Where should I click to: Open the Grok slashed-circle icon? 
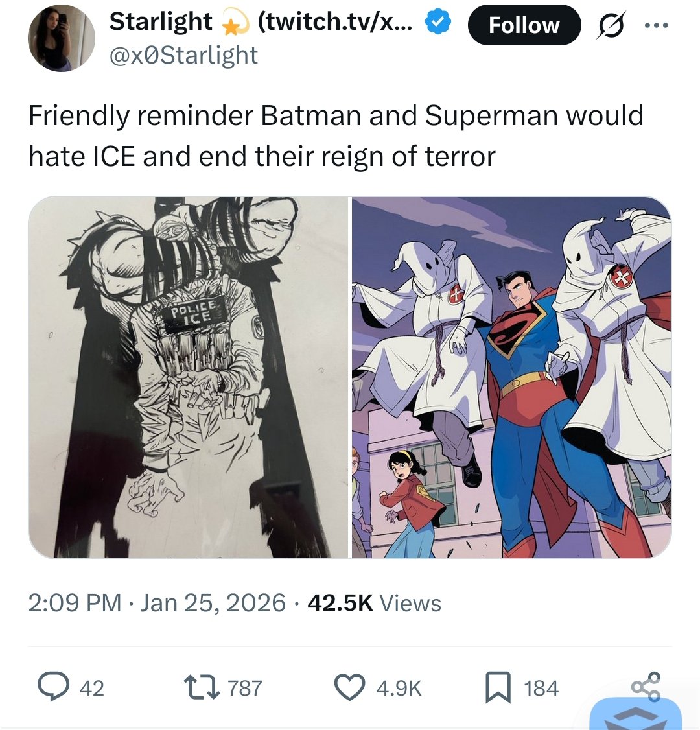point(610,25)
